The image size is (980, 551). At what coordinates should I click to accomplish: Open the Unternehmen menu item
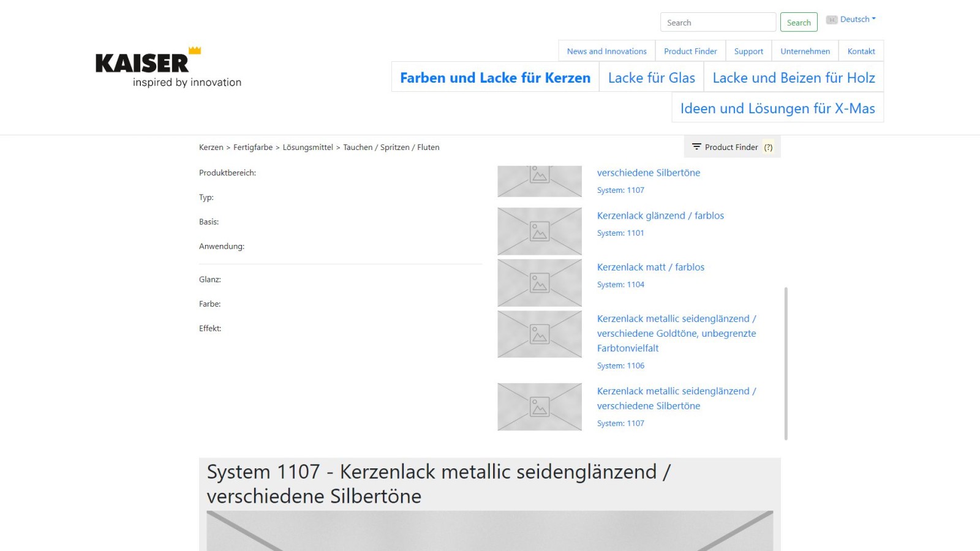(x=805, y=51)
